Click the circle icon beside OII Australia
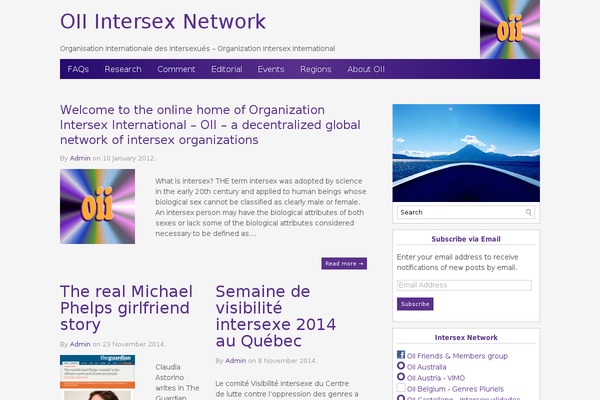The height and width of the screenshot is (400, 600). pos(401,366)
